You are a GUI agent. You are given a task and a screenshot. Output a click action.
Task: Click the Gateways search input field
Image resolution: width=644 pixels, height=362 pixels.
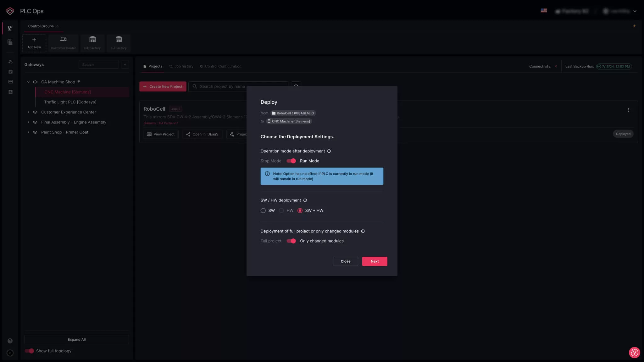pos(99,65)
